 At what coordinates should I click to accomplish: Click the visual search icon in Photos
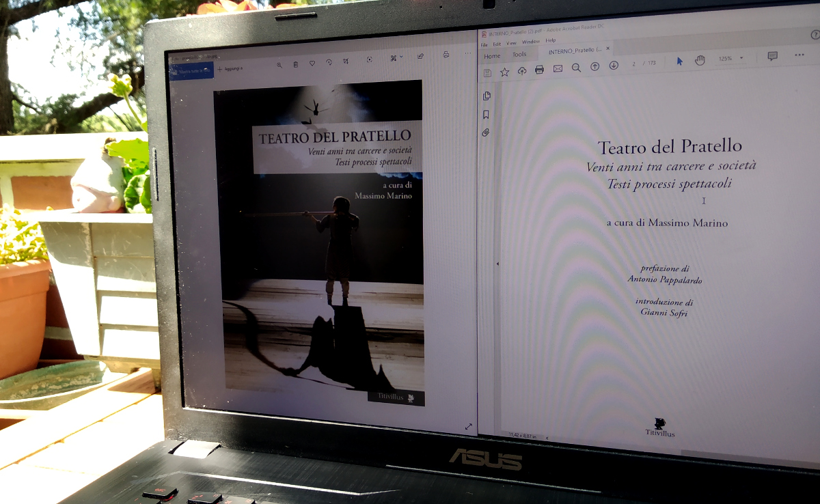(370, 60)
